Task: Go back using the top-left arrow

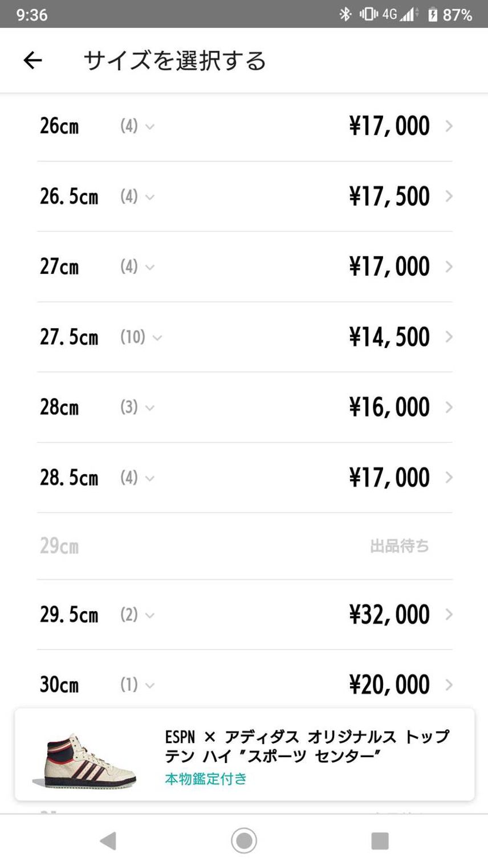Action: [x=32, y=60]
